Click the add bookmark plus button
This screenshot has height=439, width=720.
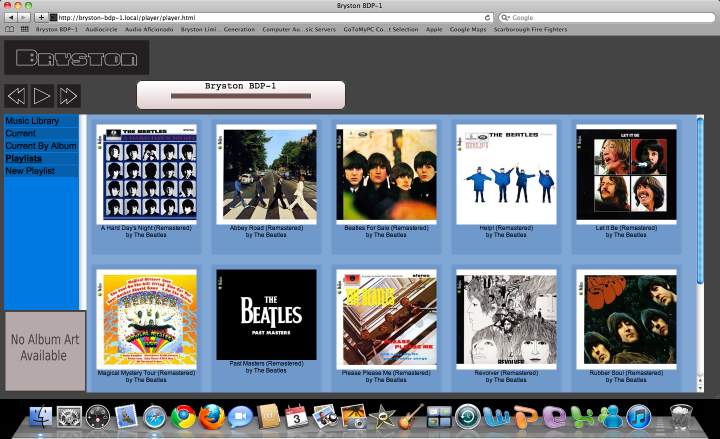(x=41, y=17)
